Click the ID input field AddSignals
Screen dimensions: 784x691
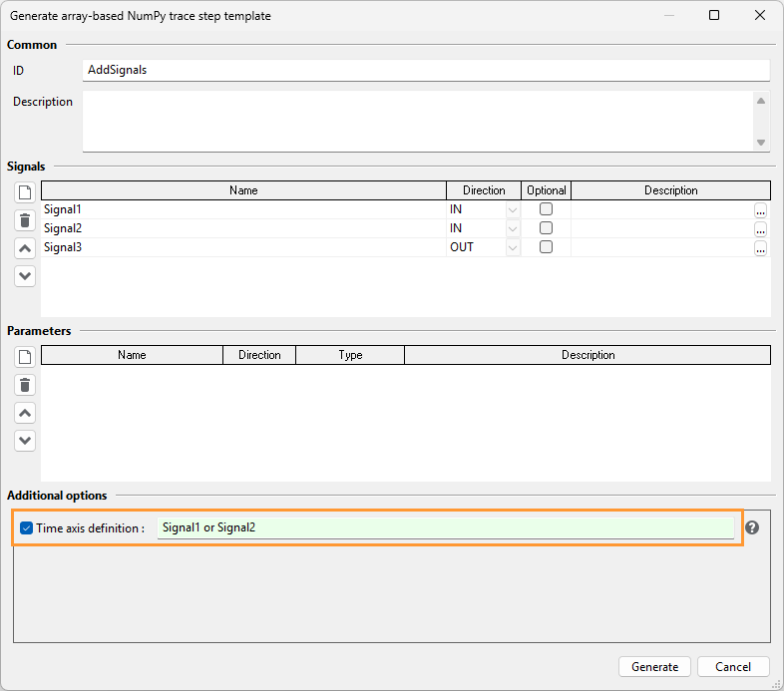tap(426, 70)
